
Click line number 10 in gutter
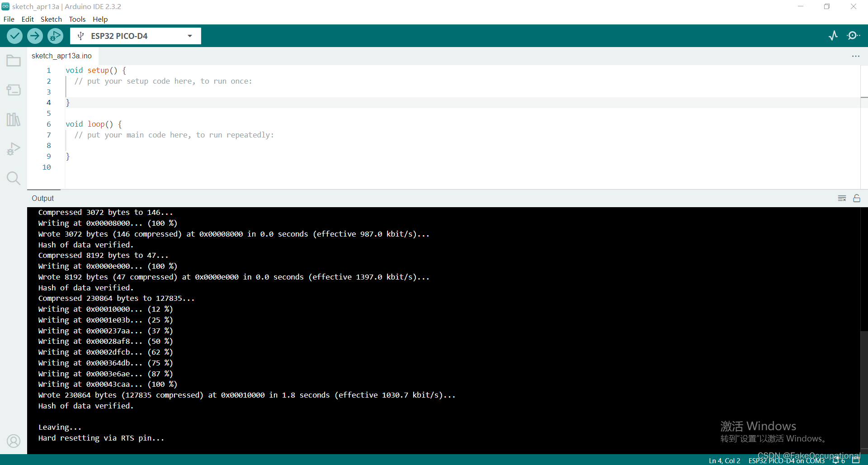click(x=47, y=167)
